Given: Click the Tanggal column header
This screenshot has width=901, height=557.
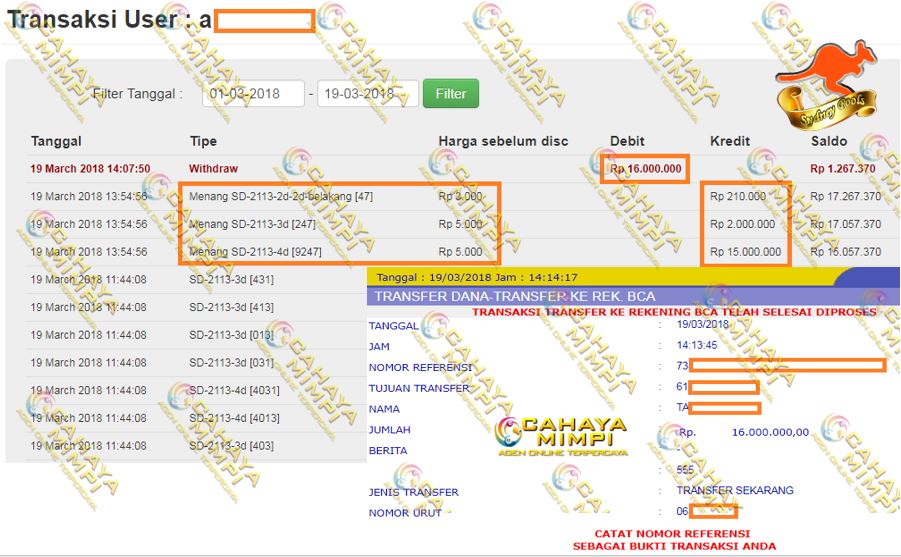Looking at the screenshot, I should [x=56, y=141].
